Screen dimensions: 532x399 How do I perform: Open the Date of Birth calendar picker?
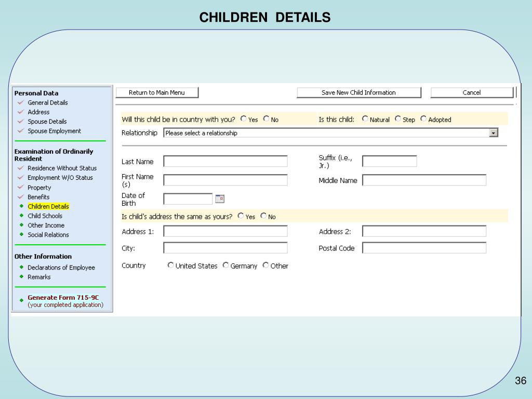point(220,199)
